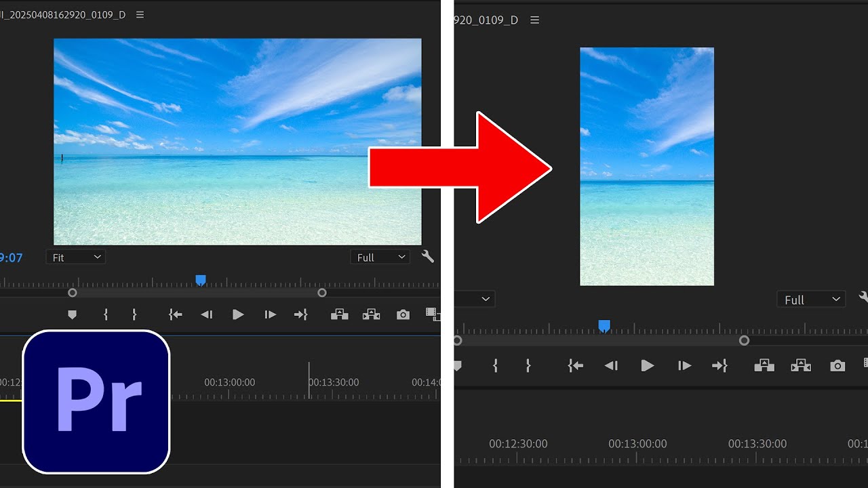Viewport: 868px width, 488px height.
Task: Click 00:13:30:00 on right timeline ruler
Action: click(x=757, y=444)
